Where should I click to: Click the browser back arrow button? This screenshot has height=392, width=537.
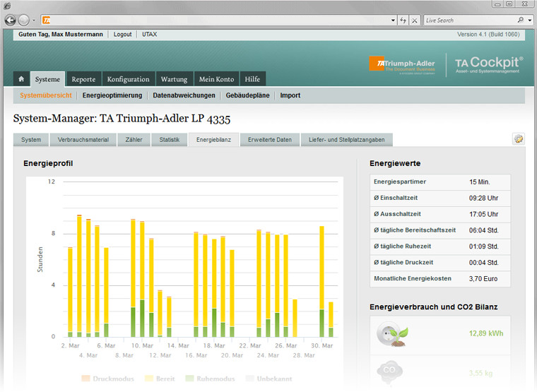(11, 20)
